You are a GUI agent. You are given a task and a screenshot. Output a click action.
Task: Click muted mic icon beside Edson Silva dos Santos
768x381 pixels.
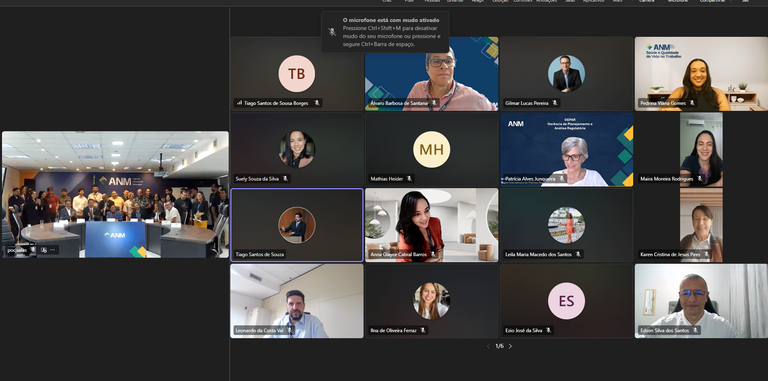pyautogui.click(x=695, y=331)
